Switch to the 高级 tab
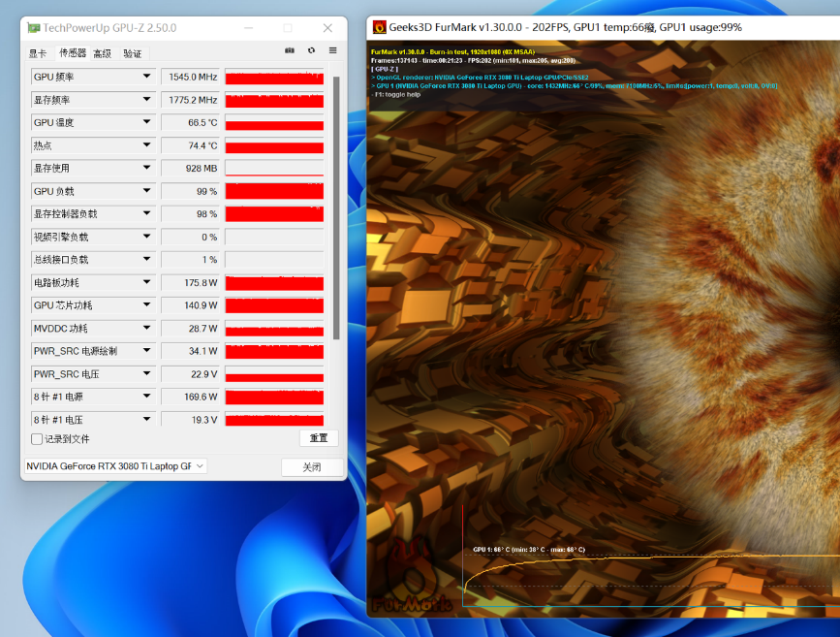Viewport: 840px width, 637px height. (x=102, y=53)
